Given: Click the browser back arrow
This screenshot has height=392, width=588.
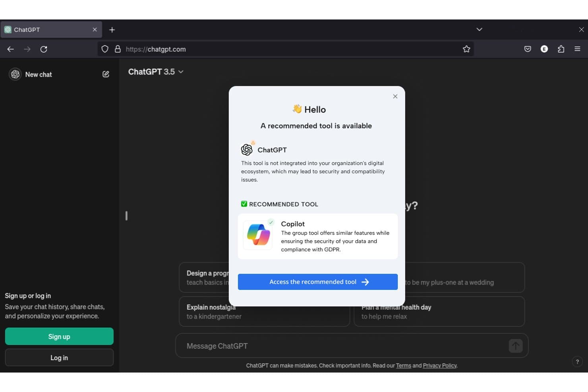Looking at the screenshot, I should click(x=11, y=49).
